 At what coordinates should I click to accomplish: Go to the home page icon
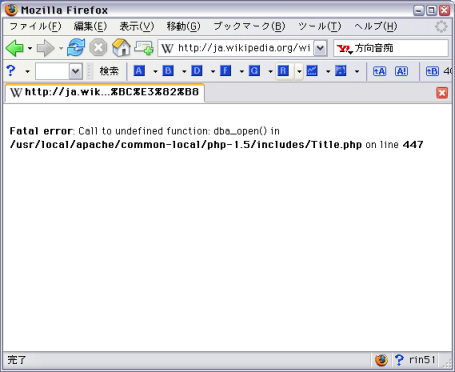click(121, 48)
